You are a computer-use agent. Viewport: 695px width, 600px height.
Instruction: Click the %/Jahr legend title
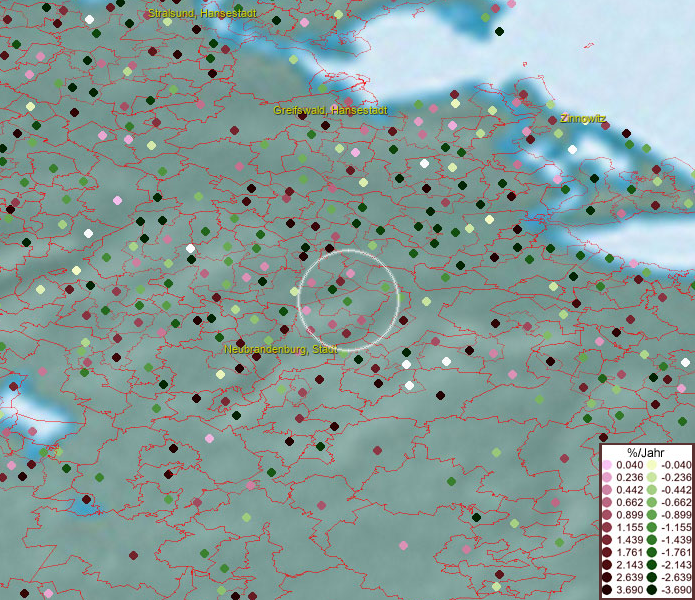coord(646,451)
